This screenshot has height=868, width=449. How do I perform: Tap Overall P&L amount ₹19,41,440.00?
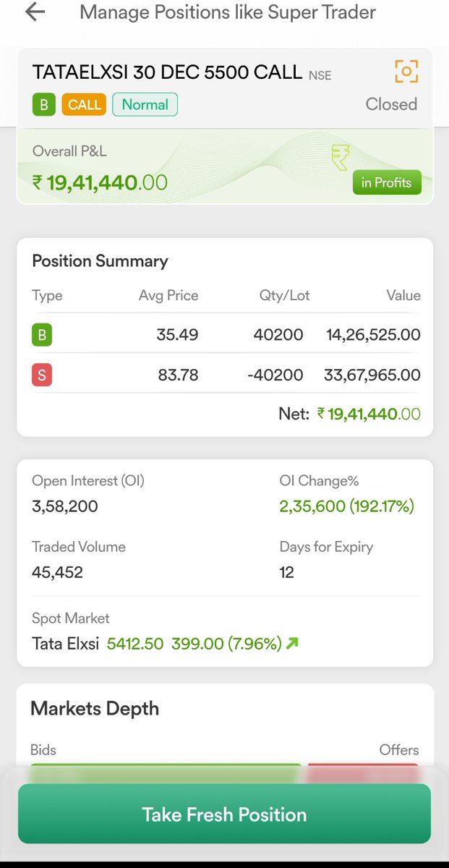pos(100,182)
